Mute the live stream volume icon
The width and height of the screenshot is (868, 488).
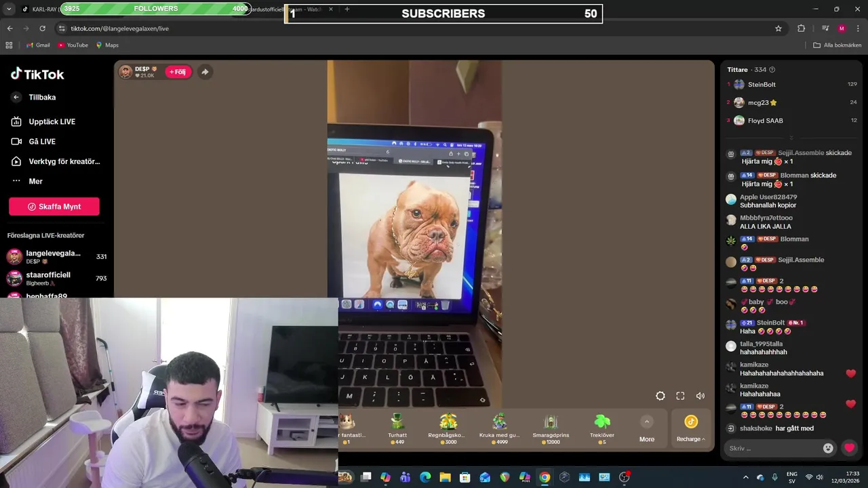[701, 396]
